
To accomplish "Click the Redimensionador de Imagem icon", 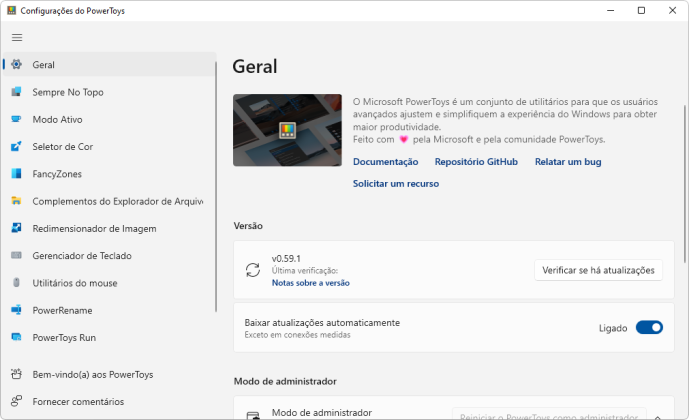I will 16,228.
